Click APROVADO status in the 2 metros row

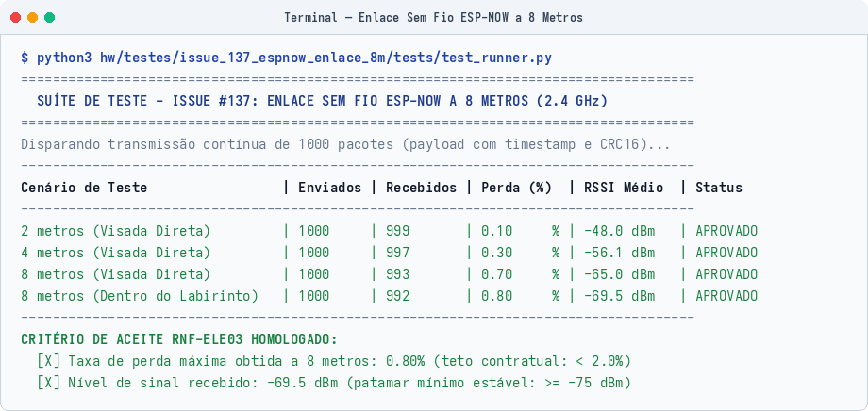726,231
